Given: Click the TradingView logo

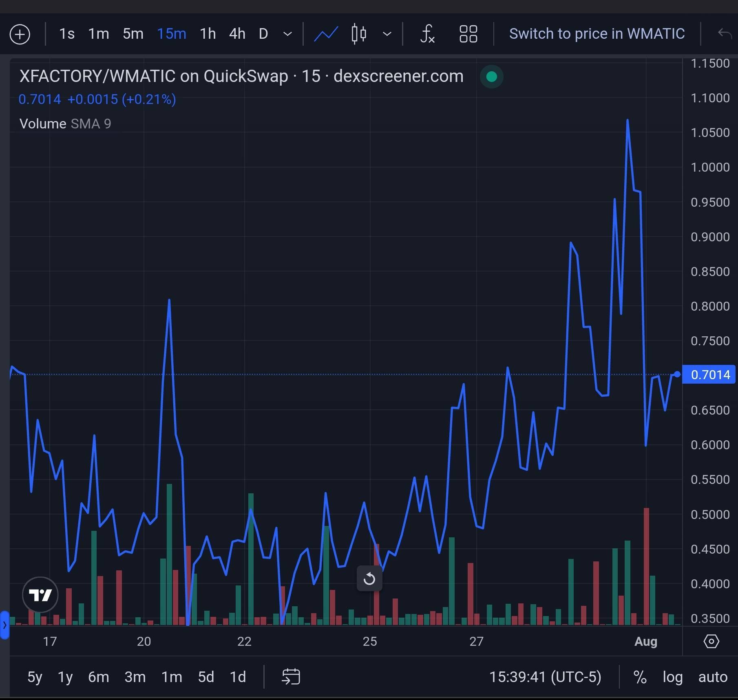Looking at the screenshot, I should 40,595.
